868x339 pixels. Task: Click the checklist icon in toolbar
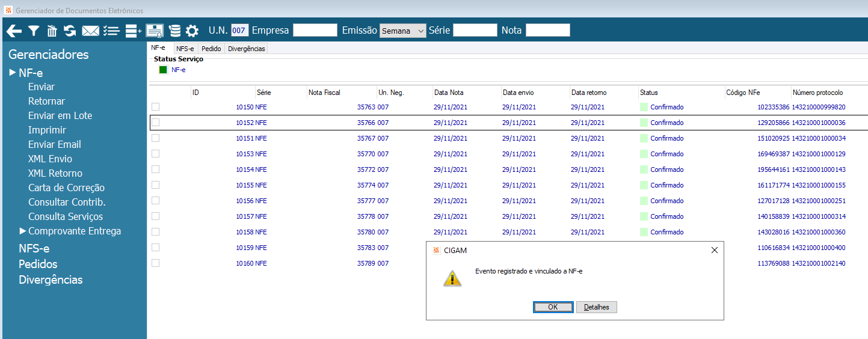point(111,31)
